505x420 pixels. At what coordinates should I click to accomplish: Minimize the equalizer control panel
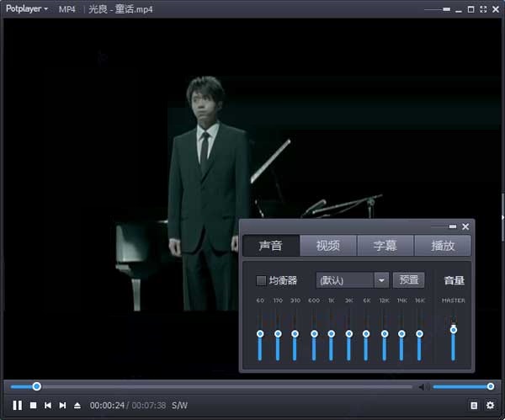pyautogui.click(x=453, y=226)
